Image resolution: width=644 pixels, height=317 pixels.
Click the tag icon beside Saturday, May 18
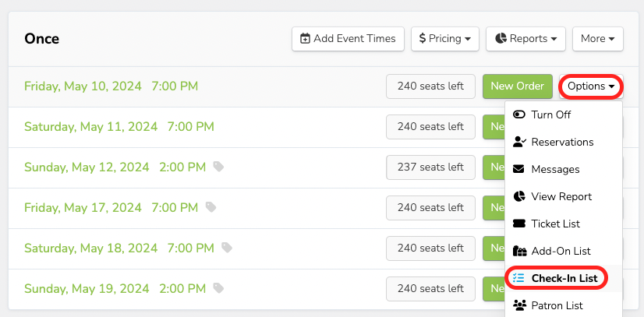point(227,248)
